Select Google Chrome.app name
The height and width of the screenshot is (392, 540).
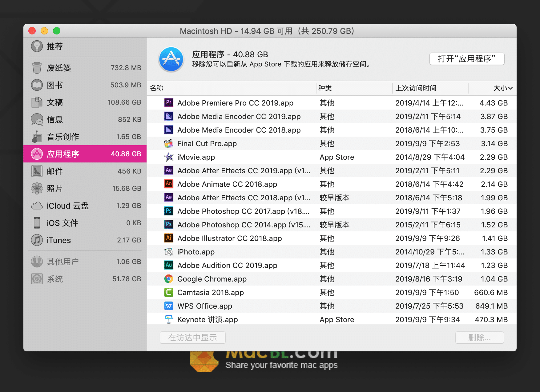[212, 279]
